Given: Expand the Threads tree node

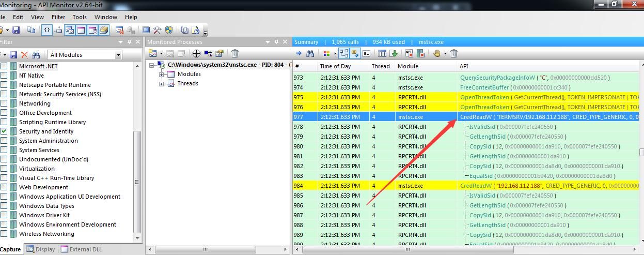Looking at the screenshot, I should pyautogui.click(x=161, y=83).
